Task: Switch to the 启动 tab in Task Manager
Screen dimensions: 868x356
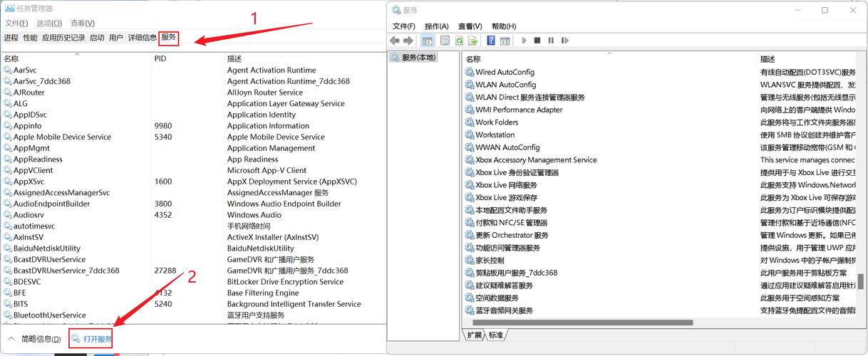Action: (x=97, y=38)
